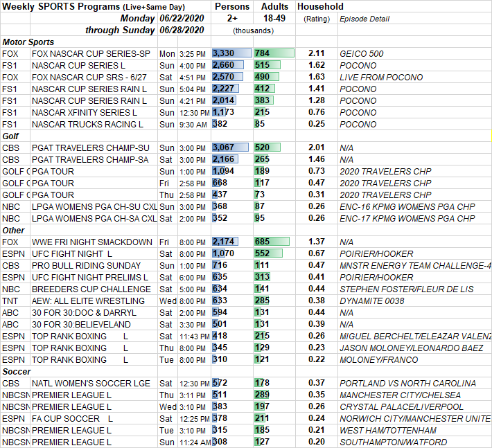Click the 784 adults 18-49 cell

coord(274,53)
